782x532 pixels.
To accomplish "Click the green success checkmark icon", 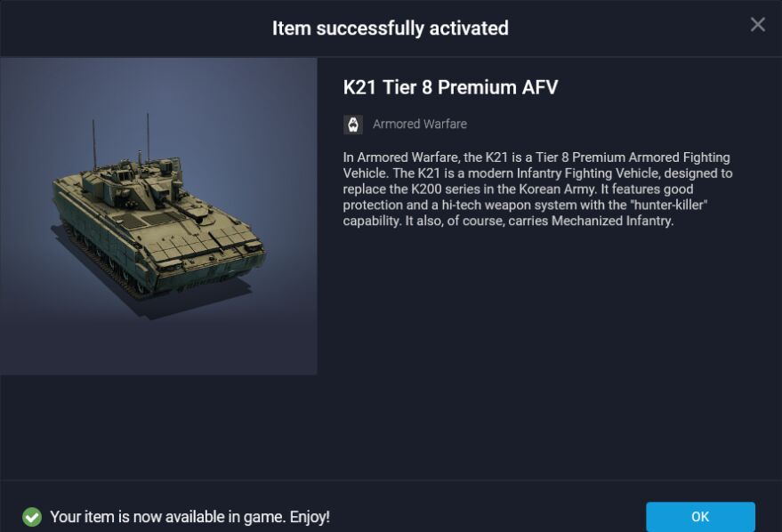I will pyautogui.click(x=32, y=517).
